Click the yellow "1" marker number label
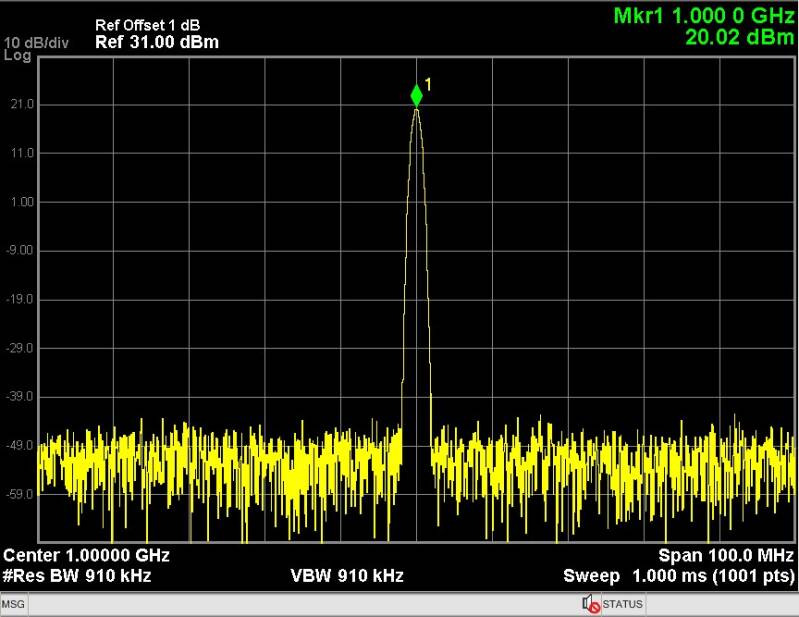799x617 pixels. (x=428, y=86)
